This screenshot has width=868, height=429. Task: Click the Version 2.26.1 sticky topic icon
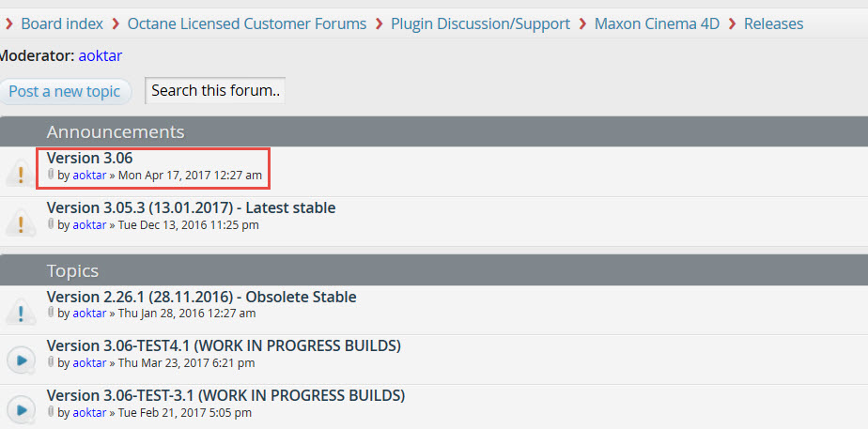tap(21, 312)
